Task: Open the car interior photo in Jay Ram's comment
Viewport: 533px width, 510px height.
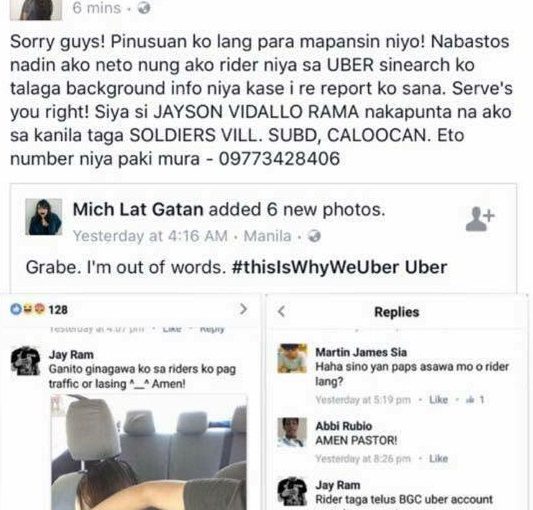Action: coord(149,452)
